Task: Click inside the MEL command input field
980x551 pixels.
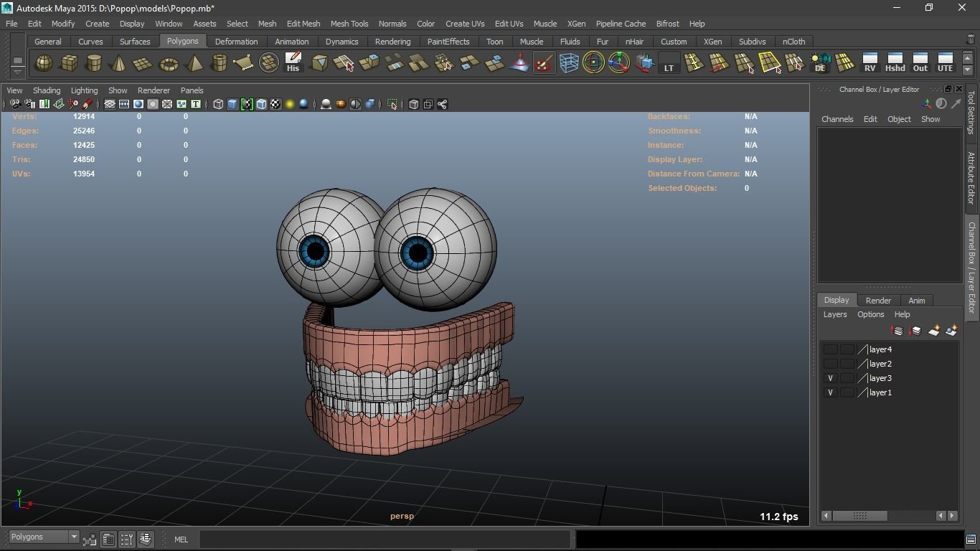Action: [385, 540]
